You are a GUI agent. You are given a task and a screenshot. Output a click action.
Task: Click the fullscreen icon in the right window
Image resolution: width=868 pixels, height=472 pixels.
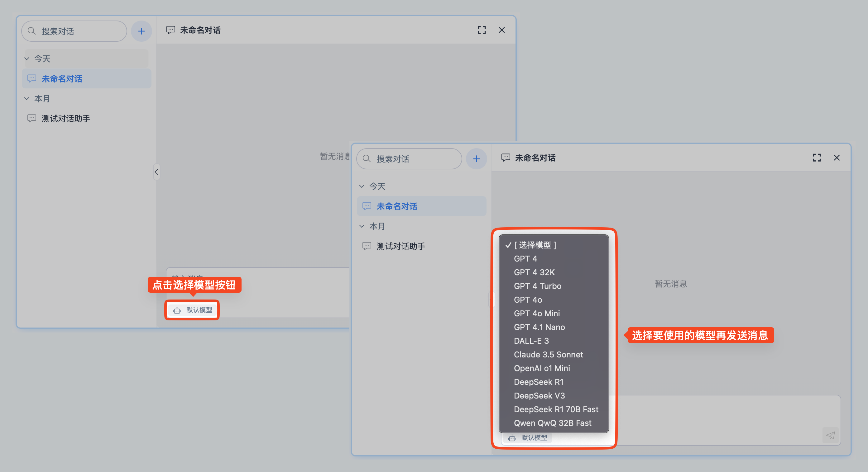[817, 158]
